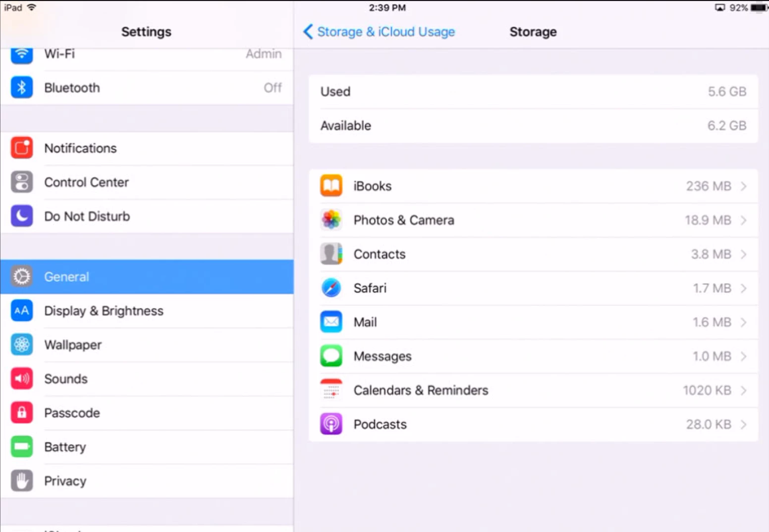The width and height of the screenshot is (769, 532).
Task: Open Sounds settings
Action: point(147,379)
